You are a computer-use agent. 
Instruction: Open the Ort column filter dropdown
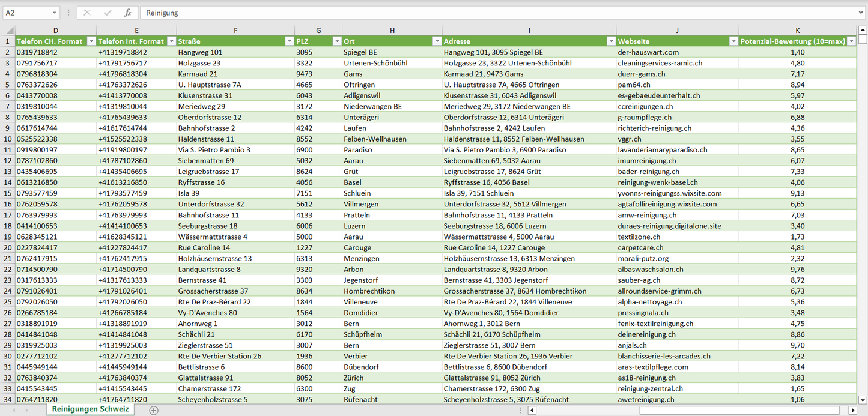[436, 41]
